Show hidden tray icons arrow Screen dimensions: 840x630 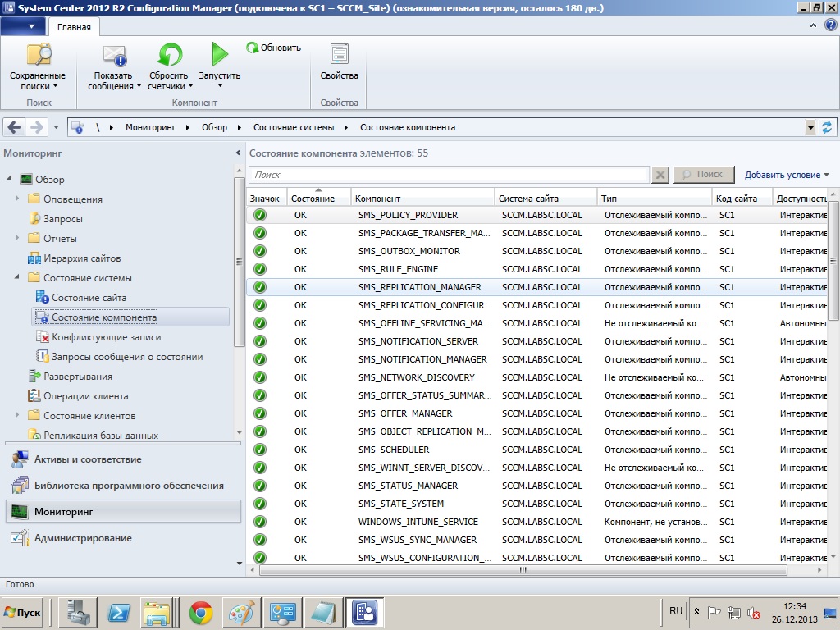pyautogui.click(x=697, y=611)
